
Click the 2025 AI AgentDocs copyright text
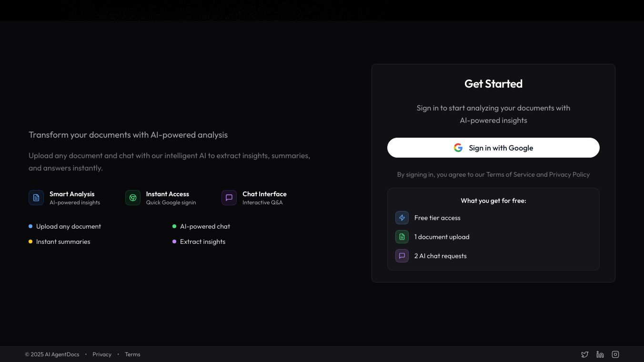(x=52, y=354)
